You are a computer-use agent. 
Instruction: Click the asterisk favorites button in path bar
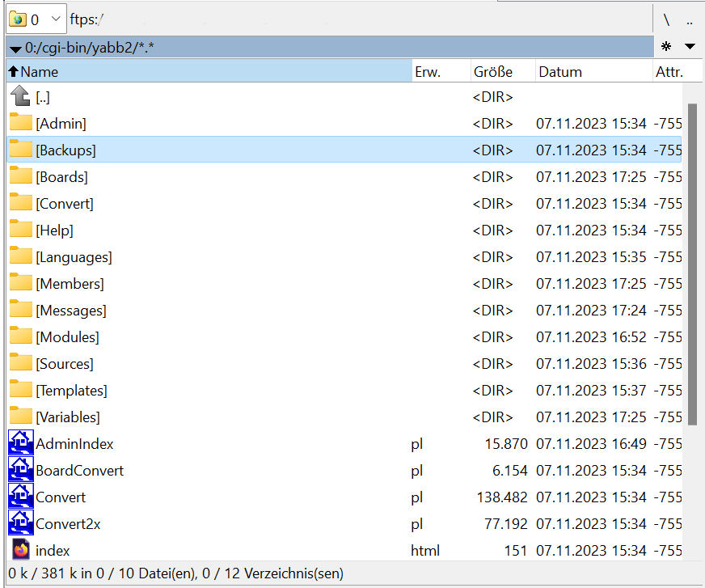pyautogui.click(x=666, y=47)
